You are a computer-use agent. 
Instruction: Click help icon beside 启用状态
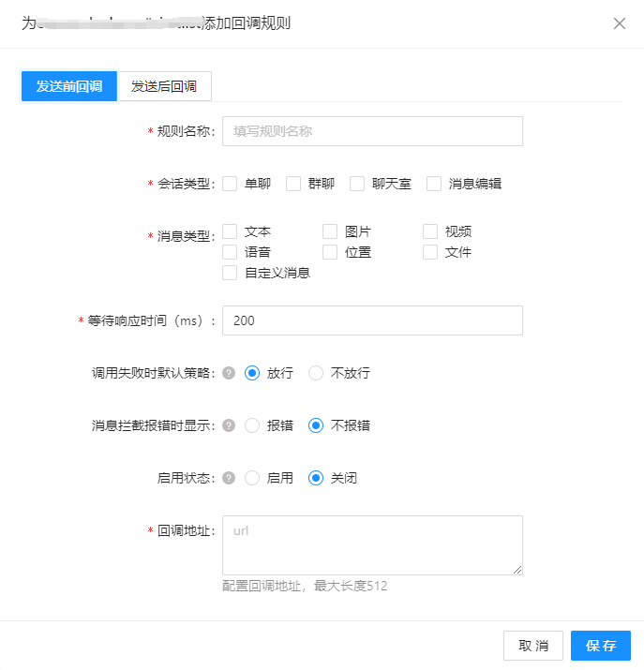coord(229,478)
